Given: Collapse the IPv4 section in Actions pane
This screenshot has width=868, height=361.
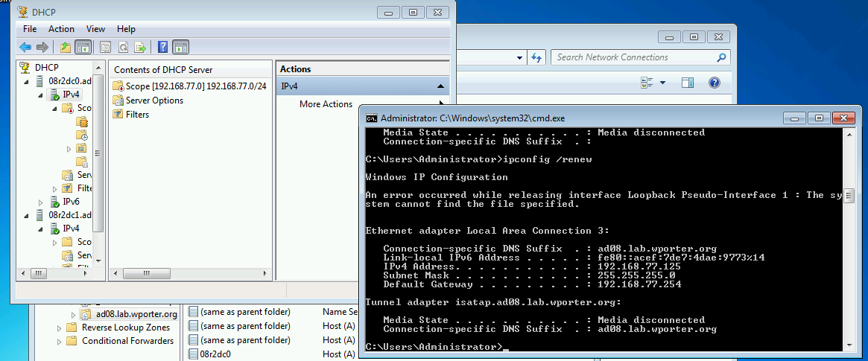Looking at the screenshot, I should pos(440,86).
